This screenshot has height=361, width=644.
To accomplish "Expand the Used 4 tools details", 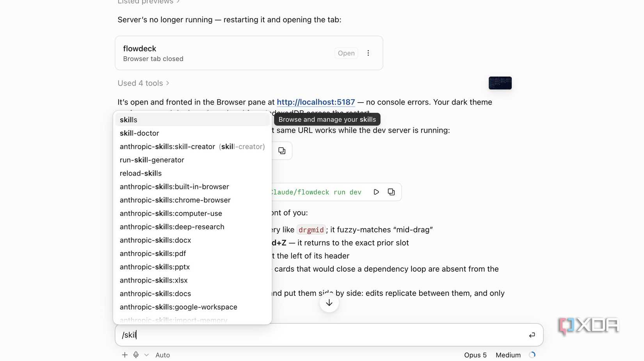I will pyautogui.click(x=143, y=83).
